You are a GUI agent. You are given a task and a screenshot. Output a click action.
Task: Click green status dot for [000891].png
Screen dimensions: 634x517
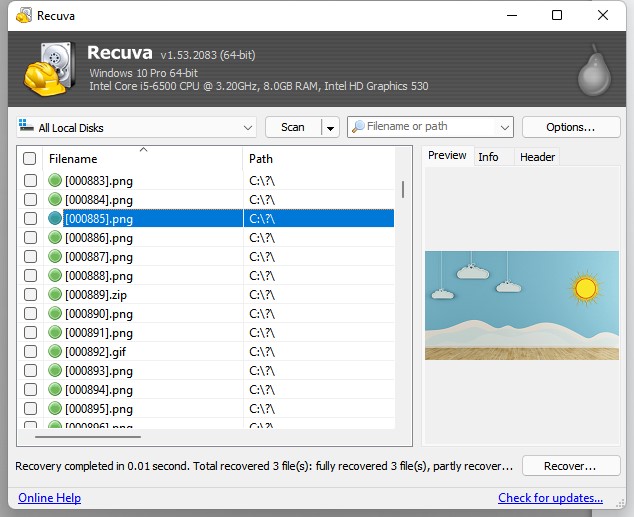(x=55, y=332)
